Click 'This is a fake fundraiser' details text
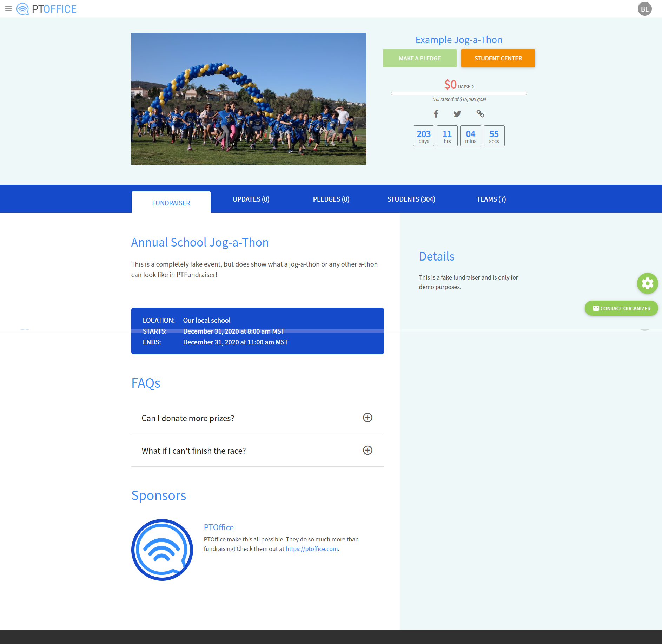This screenshot has height=644, width=662. coord(468,282)
